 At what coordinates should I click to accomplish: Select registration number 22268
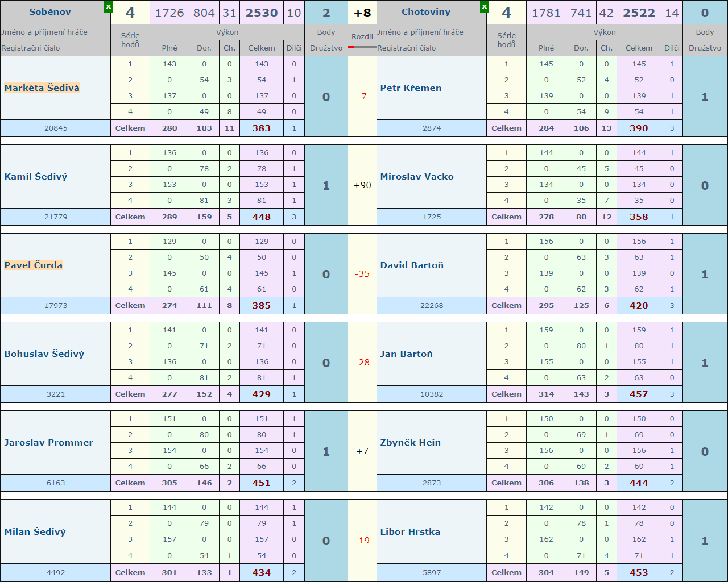[x=432, y=305]
